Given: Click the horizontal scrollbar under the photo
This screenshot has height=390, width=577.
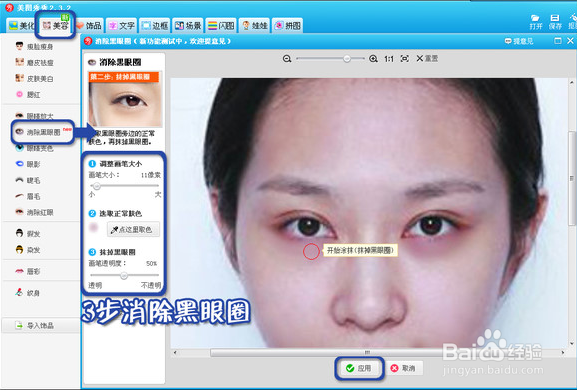Looking at the screenshot, I should (368, 352).
